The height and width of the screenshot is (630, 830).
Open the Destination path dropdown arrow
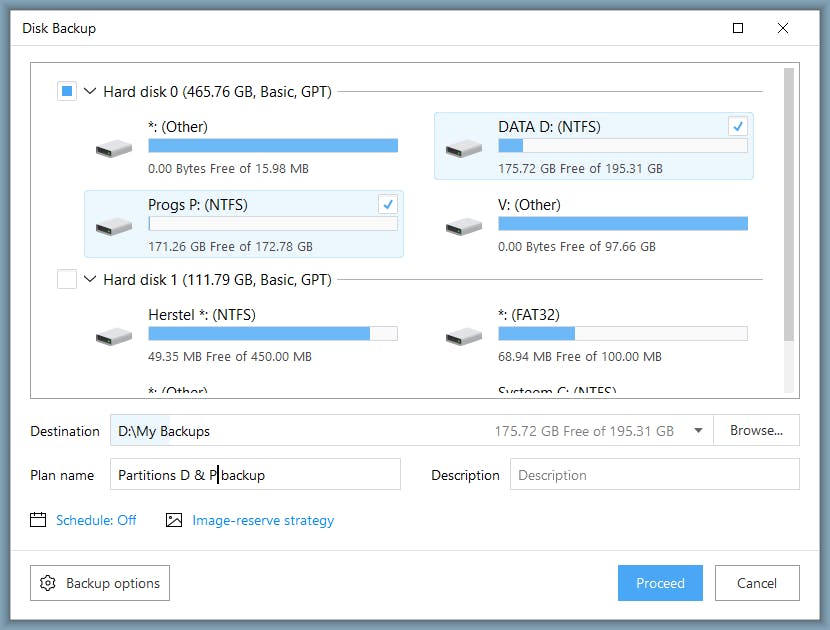pos(697,431)
